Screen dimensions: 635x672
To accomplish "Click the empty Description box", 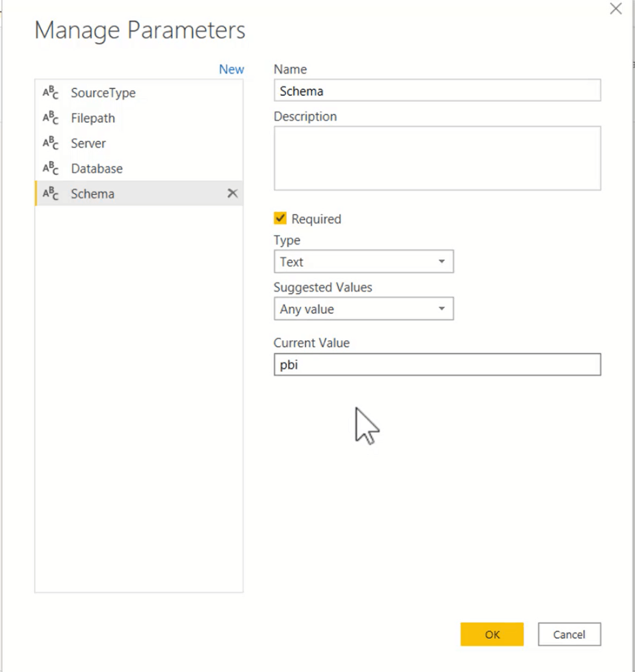I will pyautogui.click(x=436, y=158).
